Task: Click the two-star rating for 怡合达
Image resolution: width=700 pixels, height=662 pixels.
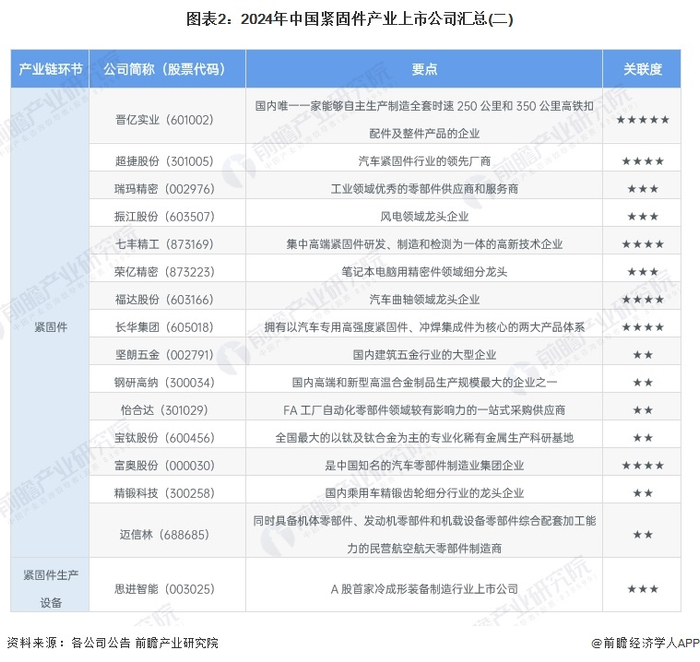Action: click(642, 410)
